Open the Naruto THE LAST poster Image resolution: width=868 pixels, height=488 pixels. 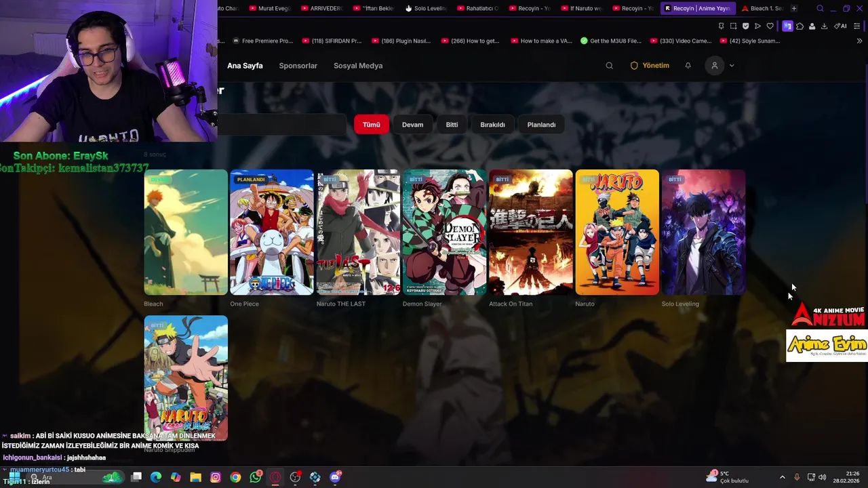358,232
